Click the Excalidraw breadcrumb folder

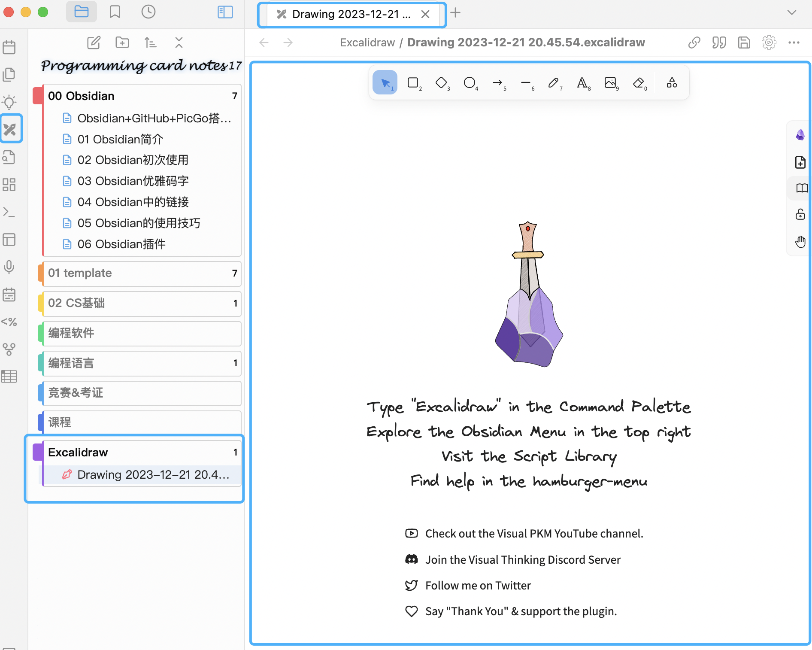tap(367, 43)
